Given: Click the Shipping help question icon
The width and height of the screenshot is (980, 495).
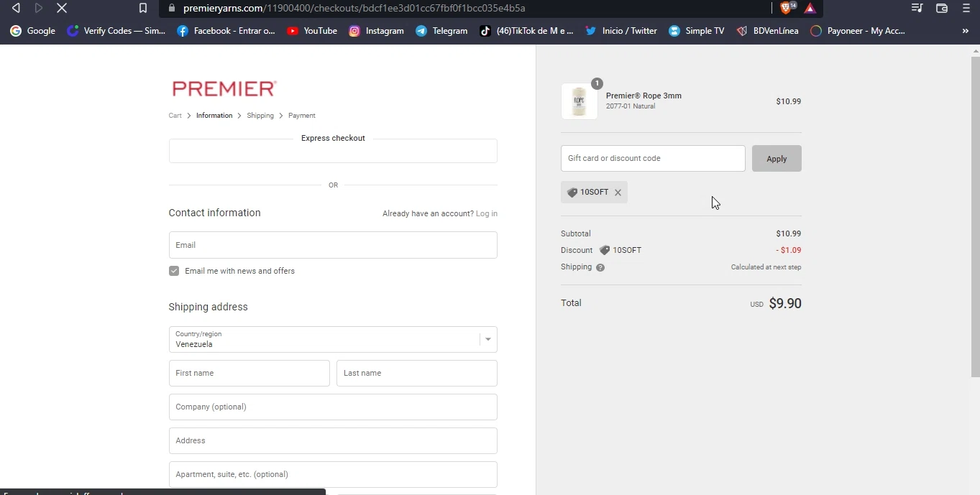Looking at the screenshot, I should pos(600,267).
